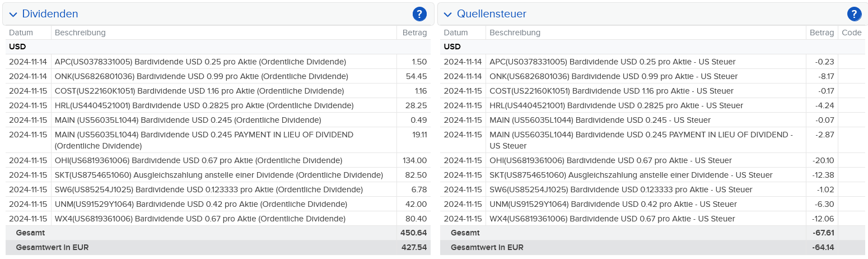The width and height of the screenshot is (868, 259).
Task: Select the MAIN PAYMENT IN LIEU tax row
Action: pyautogui.click(x=653, y=140)
